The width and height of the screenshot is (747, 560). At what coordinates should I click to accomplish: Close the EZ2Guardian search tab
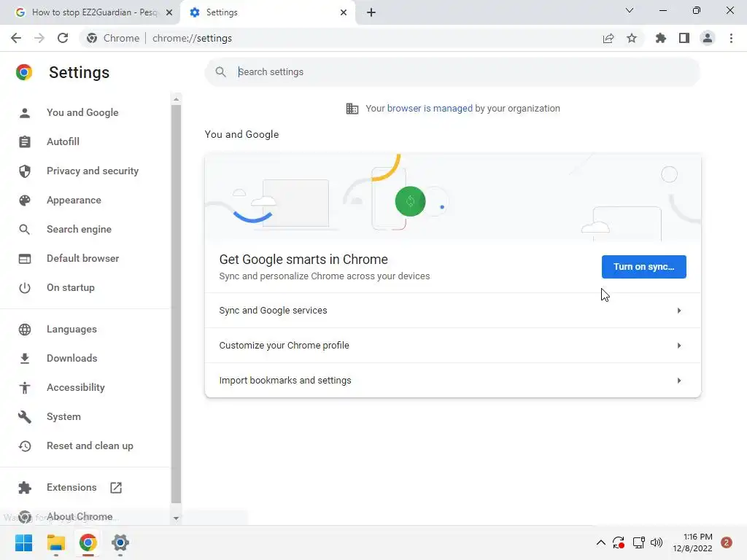(x=169, y=12)
